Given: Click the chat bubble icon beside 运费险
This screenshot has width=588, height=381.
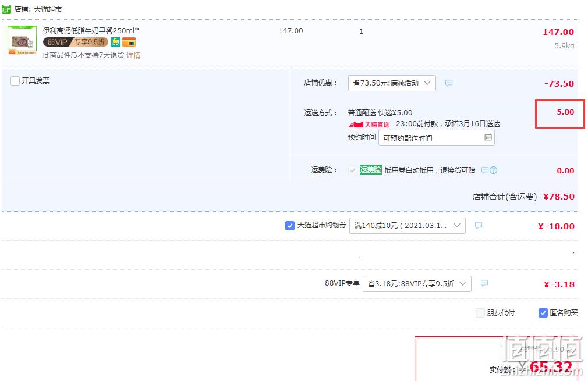Looking at the screenshot, I should point(485,170).
